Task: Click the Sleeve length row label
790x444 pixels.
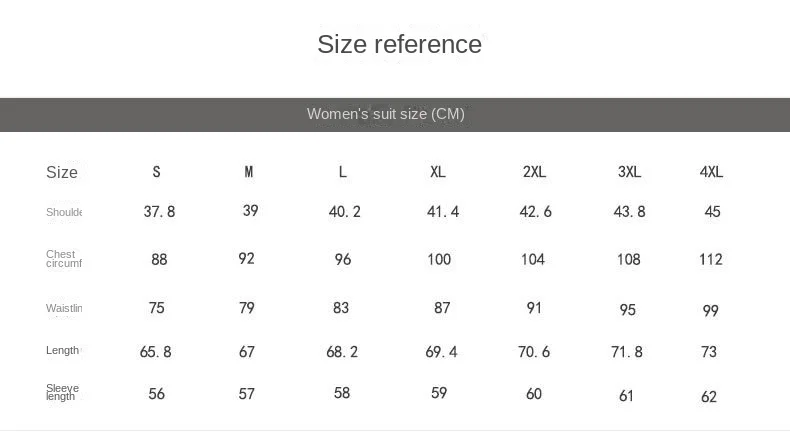Action: point(62,392)
